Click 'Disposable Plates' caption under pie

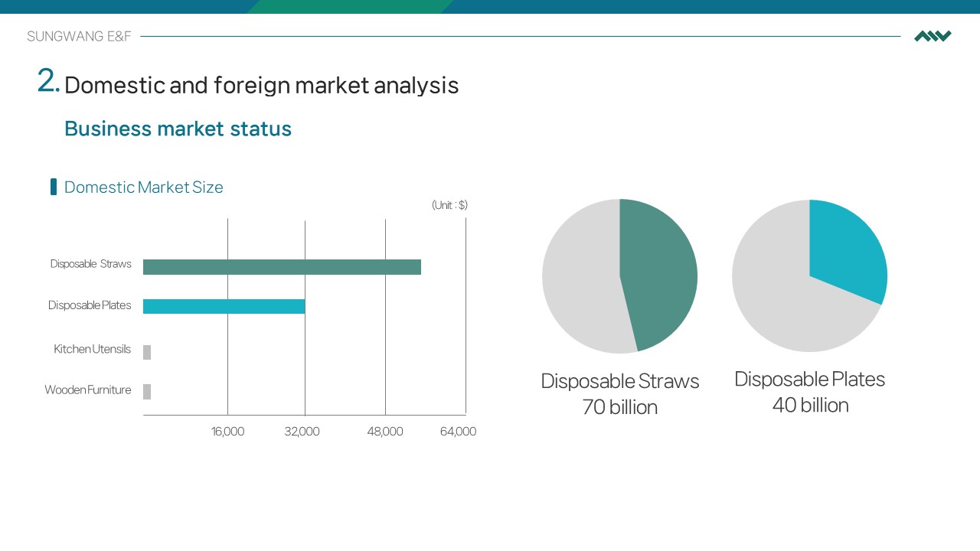(x=809, y=380)
